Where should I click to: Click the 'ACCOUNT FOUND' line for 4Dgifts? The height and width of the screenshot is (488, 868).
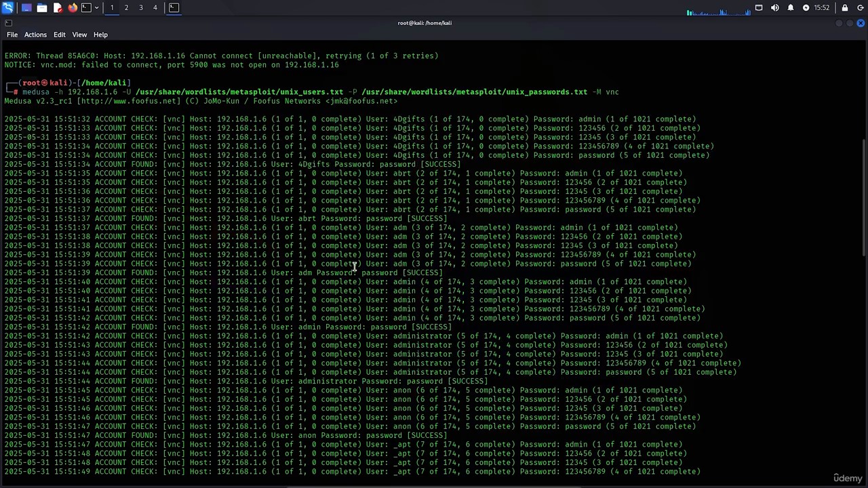[x=233, y=164]
